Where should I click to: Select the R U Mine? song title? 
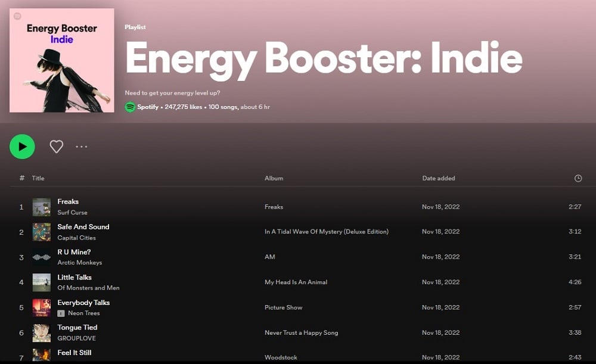(x=74, y=252)
